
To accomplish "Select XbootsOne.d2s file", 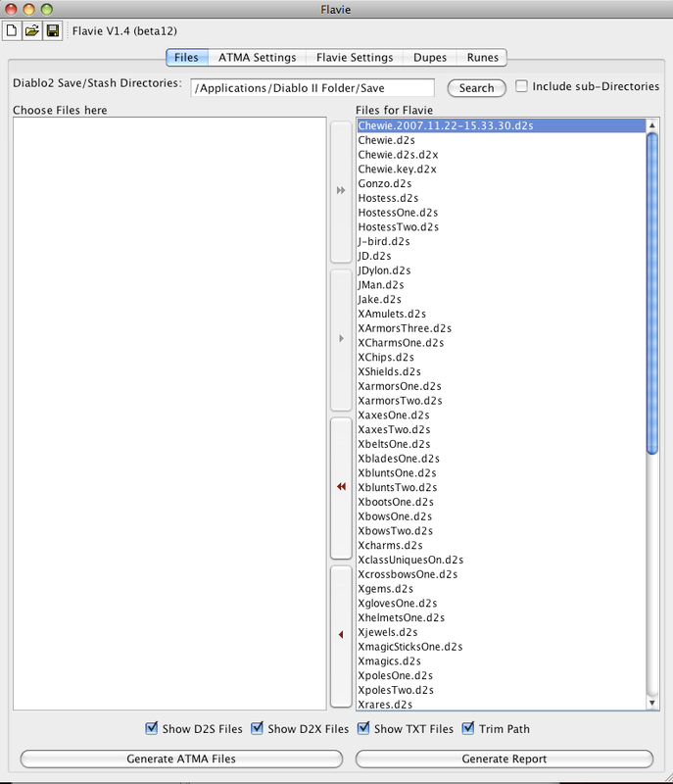I will click(502, 503).
